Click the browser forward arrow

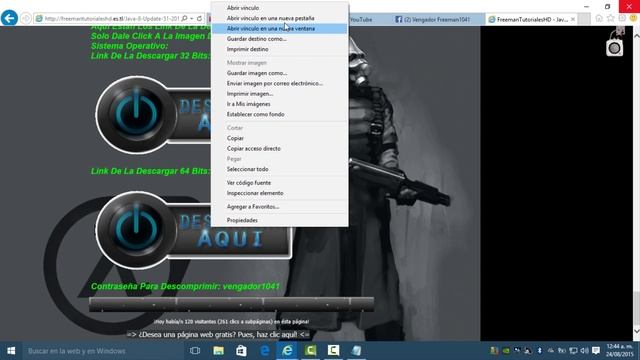coord(26,18)
